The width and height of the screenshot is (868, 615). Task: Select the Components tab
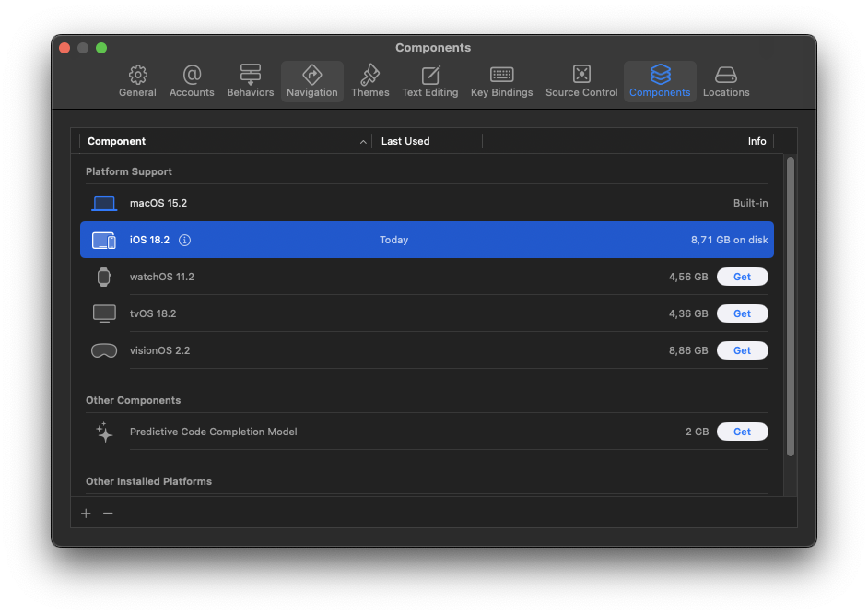[660, 81]
